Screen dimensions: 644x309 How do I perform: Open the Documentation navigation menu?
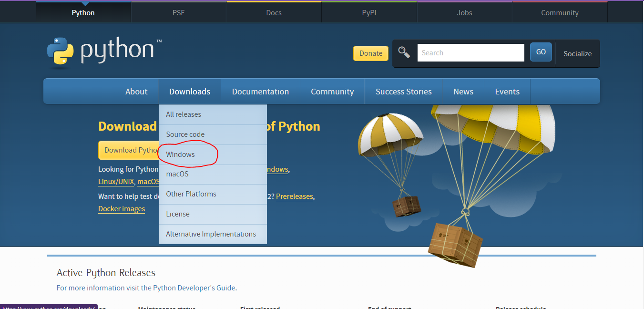(x=260, y=92)
